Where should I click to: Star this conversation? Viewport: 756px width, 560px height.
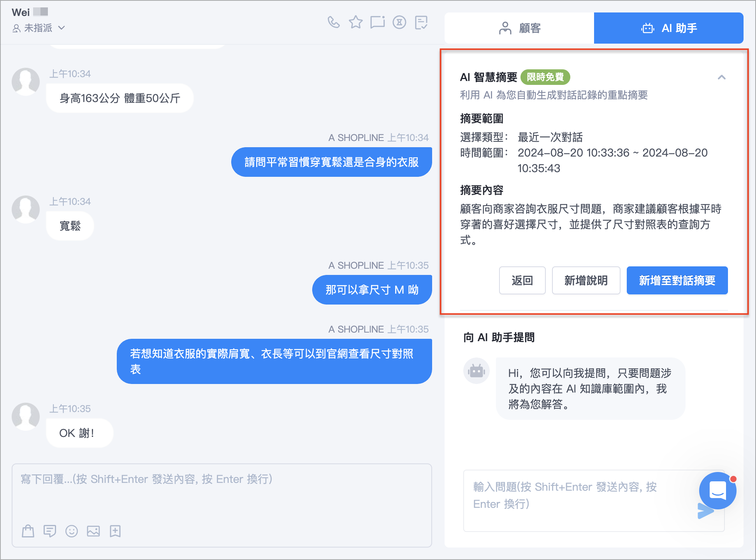[x=355, y=22]
